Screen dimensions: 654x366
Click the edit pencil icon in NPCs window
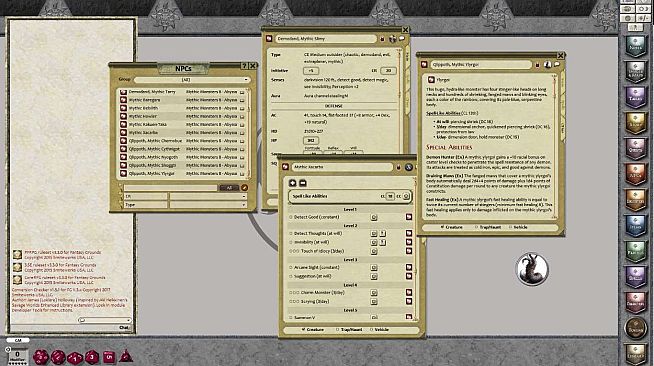[x=244, y=188]
